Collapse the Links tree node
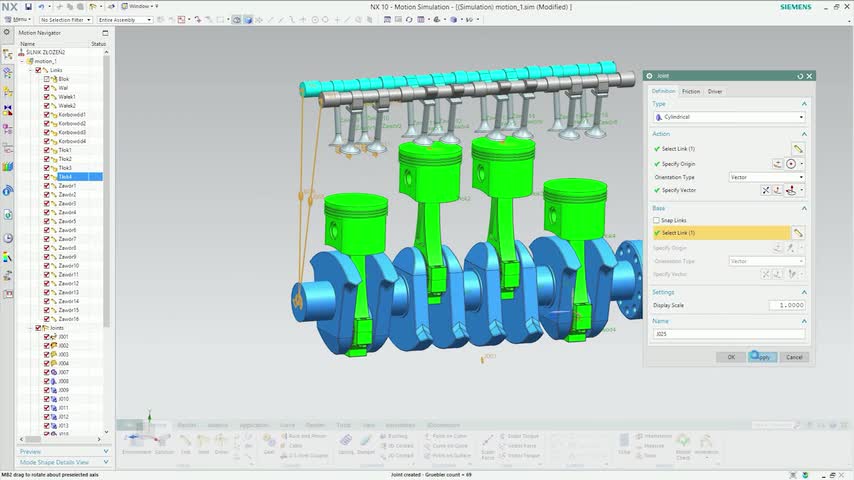This screenshot has width=854, height=480. click(x=30, y=70)
